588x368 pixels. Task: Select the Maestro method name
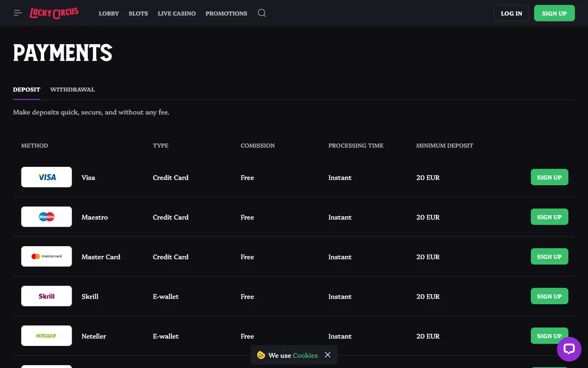(95, 217)
